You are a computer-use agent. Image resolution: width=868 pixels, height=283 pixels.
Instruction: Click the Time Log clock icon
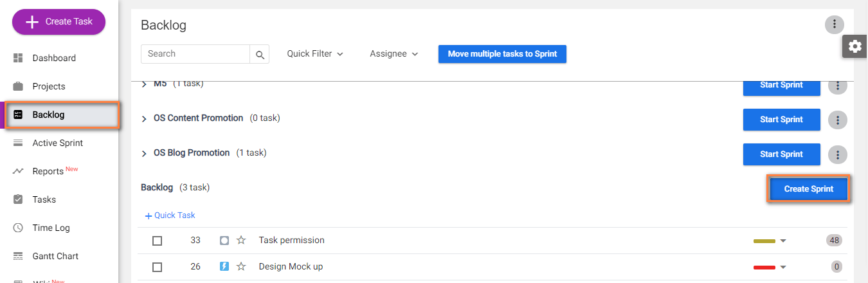(x=18, y=228)
